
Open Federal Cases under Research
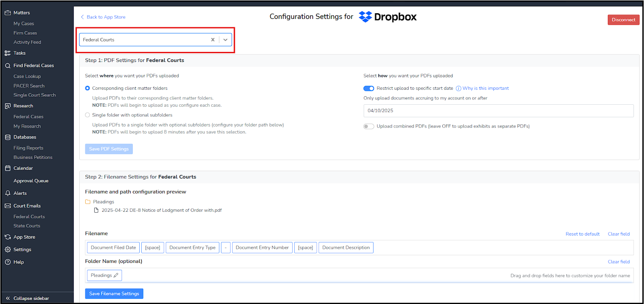[29, 117]
